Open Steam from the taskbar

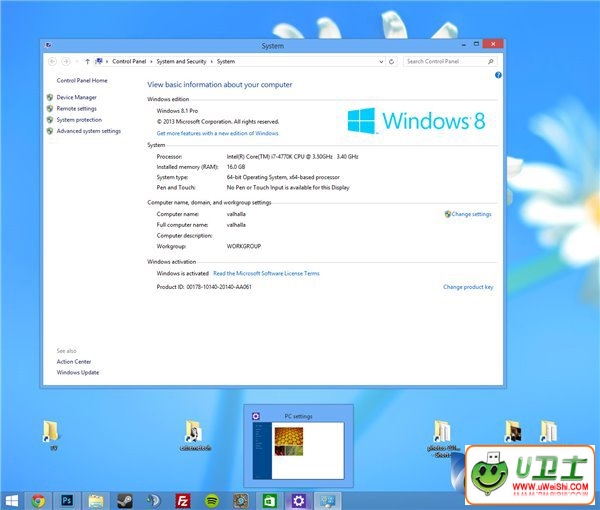125,500
